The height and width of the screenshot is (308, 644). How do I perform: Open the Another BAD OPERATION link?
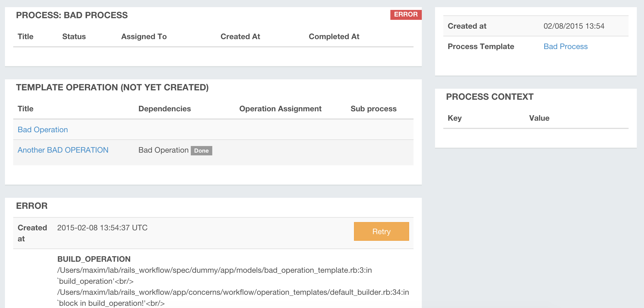[63, 150]
